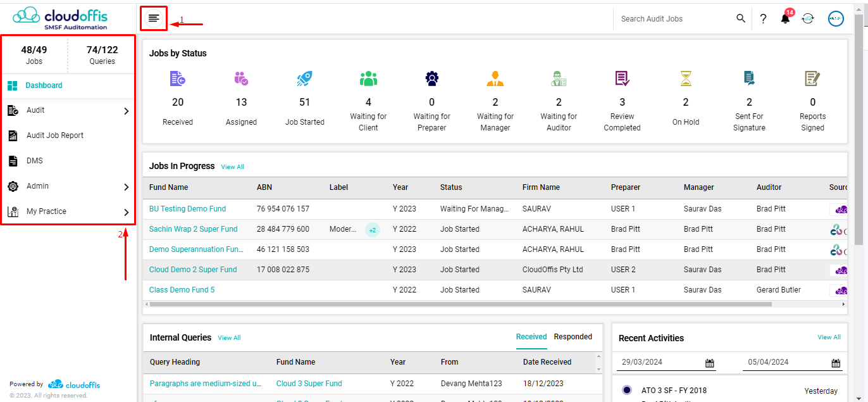868x402 pixels.
Task: Click the Admin gear icon in sidebar
Action: click(13, 186)
